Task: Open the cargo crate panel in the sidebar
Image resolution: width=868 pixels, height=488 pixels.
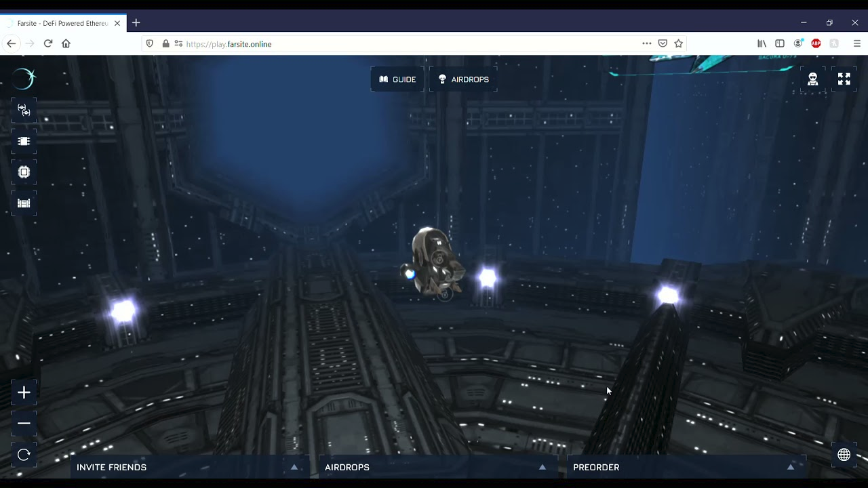Action: (x=24, y=203)
